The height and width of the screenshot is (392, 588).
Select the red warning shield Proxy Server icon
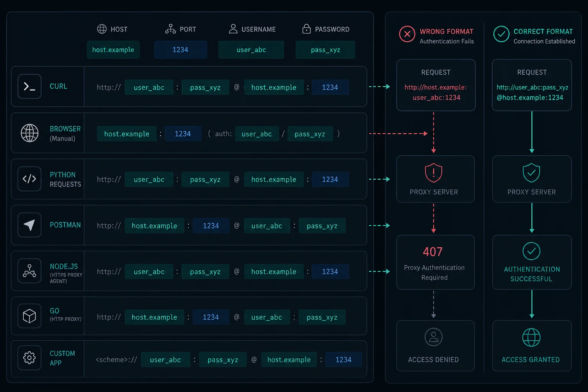(434, 173)
